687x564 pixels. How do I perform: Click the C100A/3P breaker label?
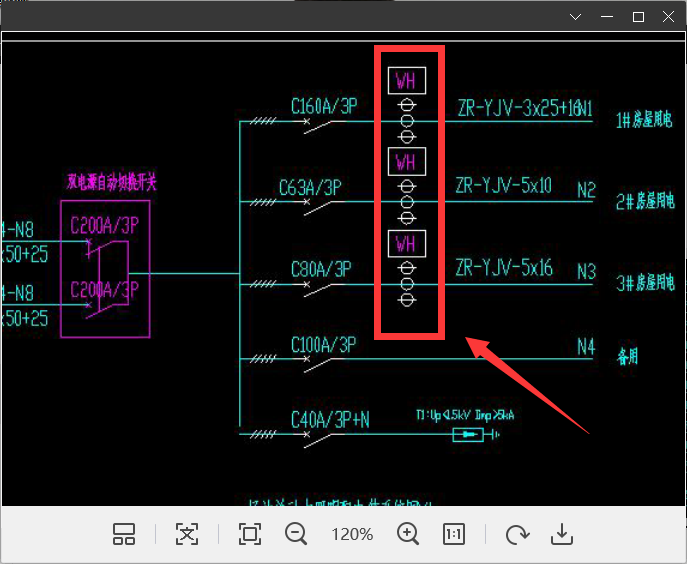click(324, 345)
